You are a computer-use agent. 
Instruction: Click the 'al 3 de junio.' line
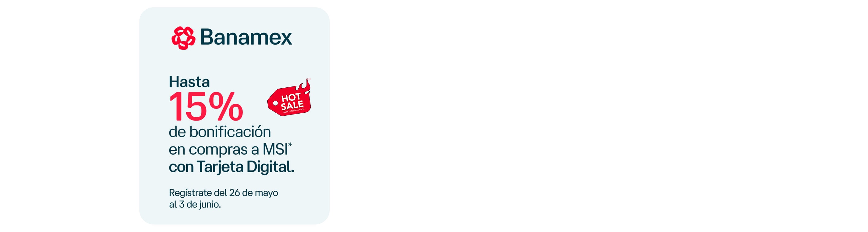195,204
